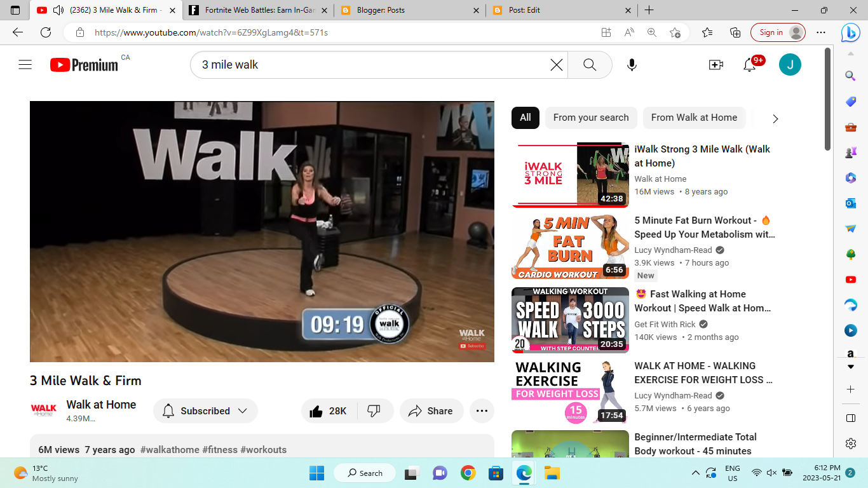868x488 pixels.
Task: Switch to Blogger: Posts tab
Action: (x=411, y=10)
